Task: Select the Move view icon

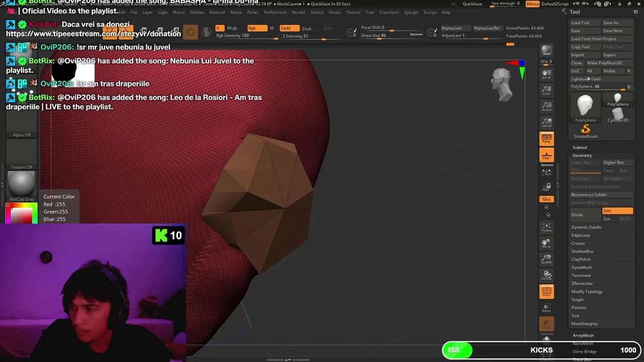Action: click(546, 243)
